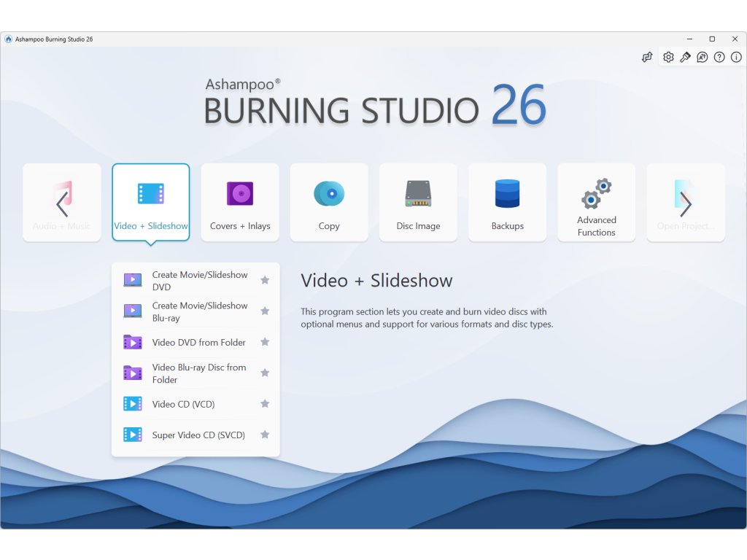Select the Backups category tile

point(508,203)
